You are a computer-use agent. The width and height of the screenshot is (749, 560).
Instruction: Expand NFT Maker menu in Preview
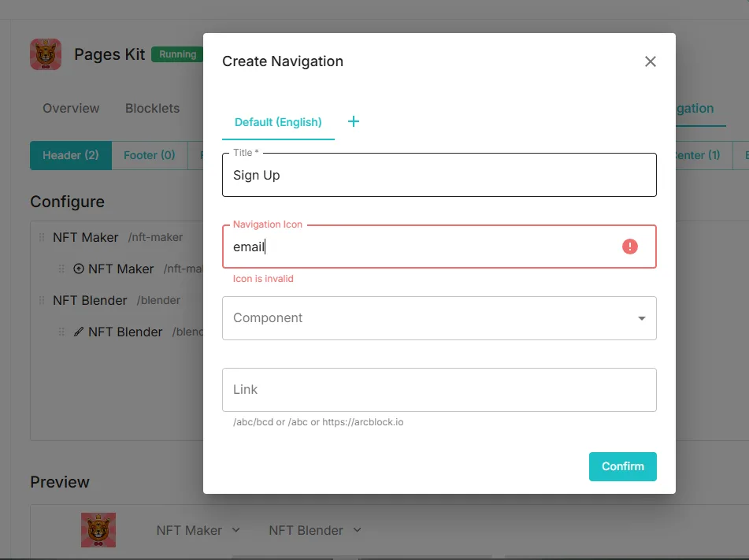coord(198,530)
